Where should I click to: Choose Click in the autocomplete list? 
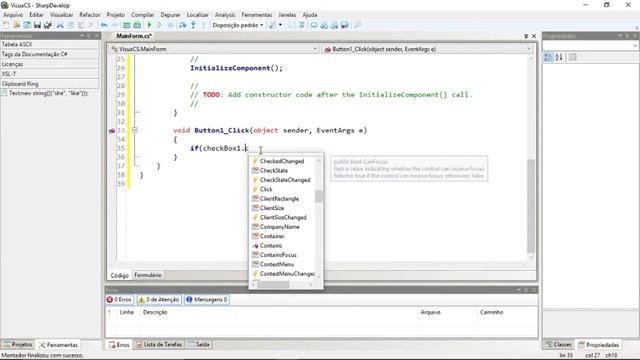coord(266,189)
